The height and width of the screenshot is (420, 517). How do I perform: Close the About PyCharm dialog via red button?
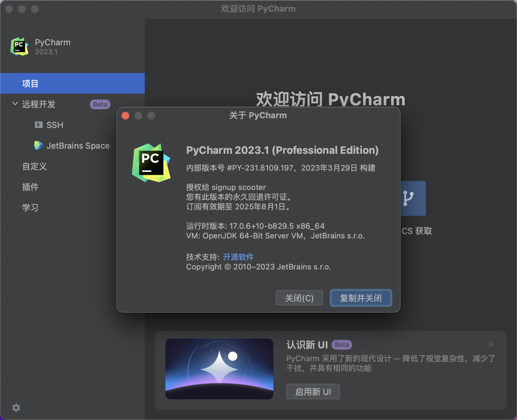tap(125, 116)
